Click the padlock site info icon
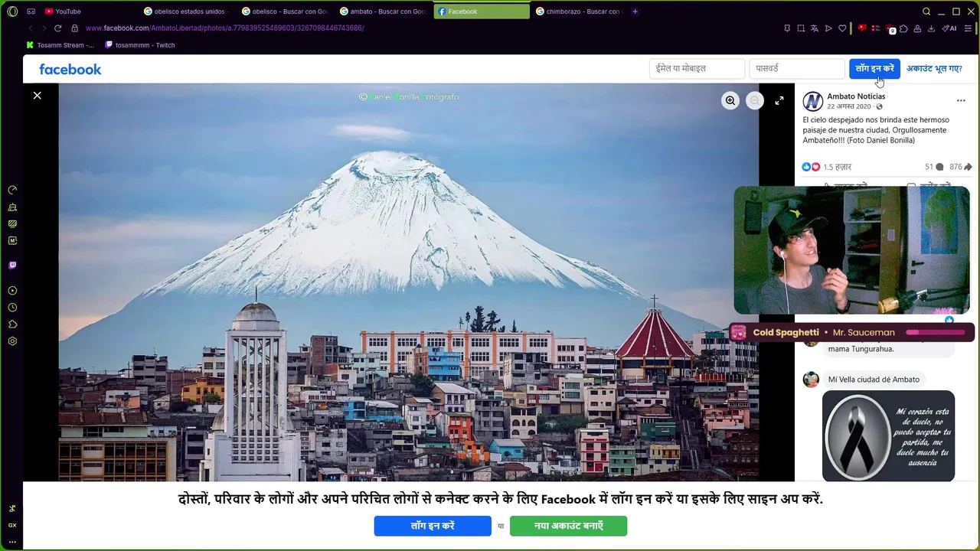 coord(74,28)
